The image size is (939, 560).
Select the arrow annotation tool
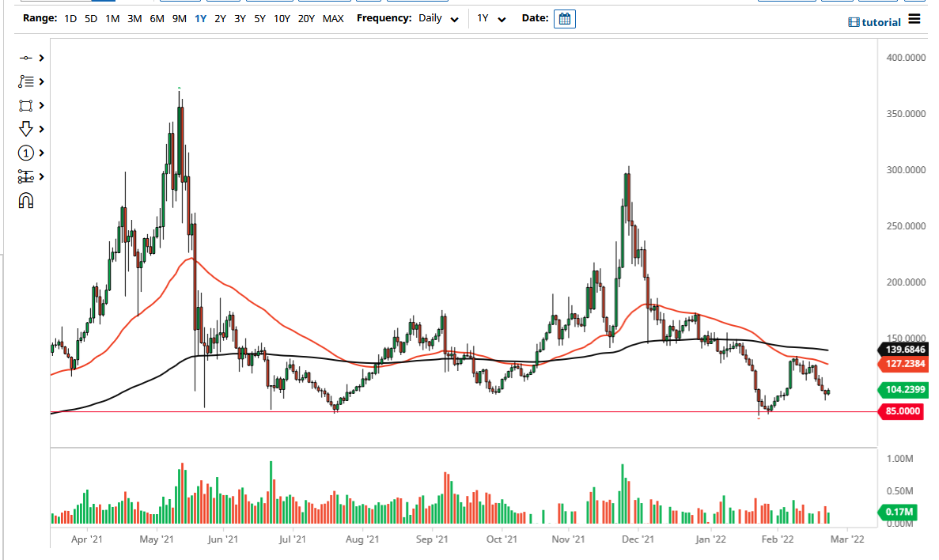click(24, 129)
